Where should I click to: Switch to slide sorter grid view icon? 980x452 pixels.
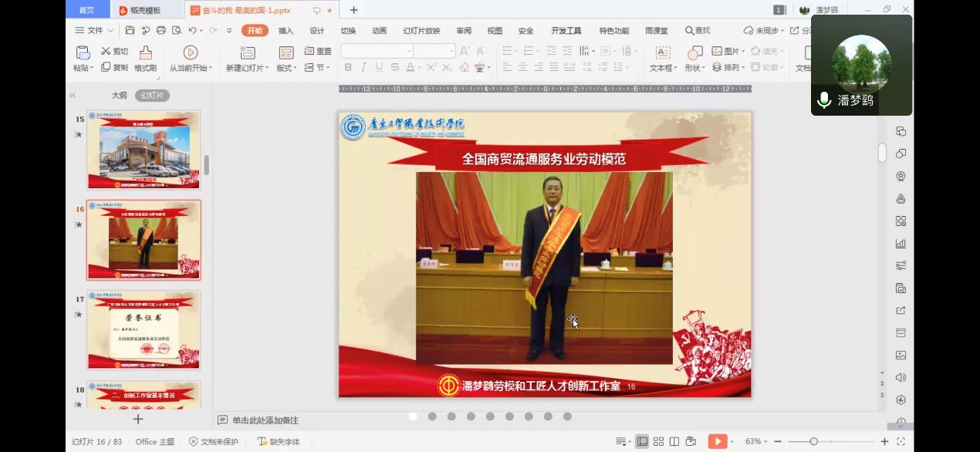click(x=658, y=441)
